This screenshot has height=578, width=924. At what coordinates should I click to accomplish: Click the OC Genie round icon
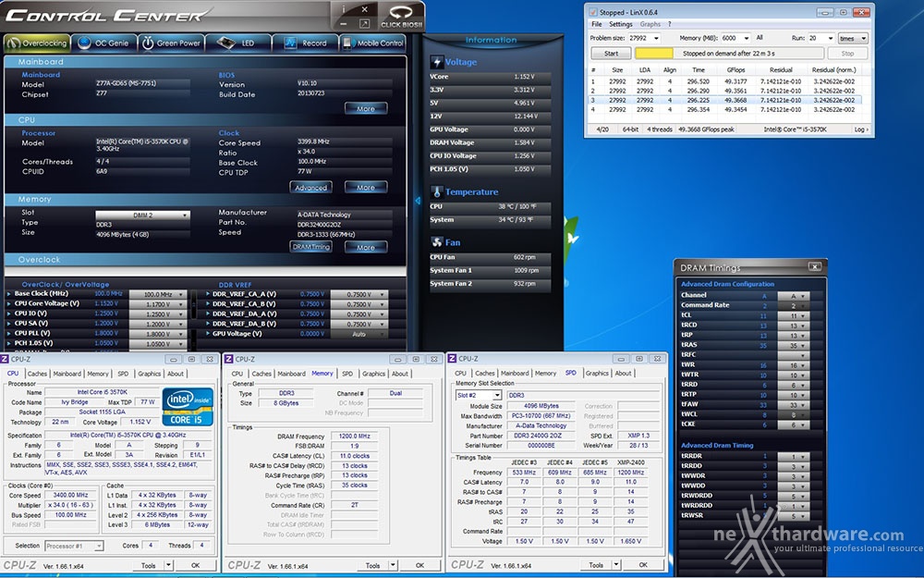tap(84, 43)
